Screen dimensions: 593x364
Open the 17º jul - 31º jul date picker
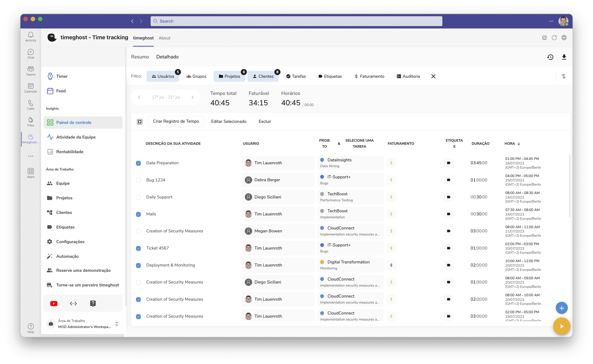[x=166, y=97]
